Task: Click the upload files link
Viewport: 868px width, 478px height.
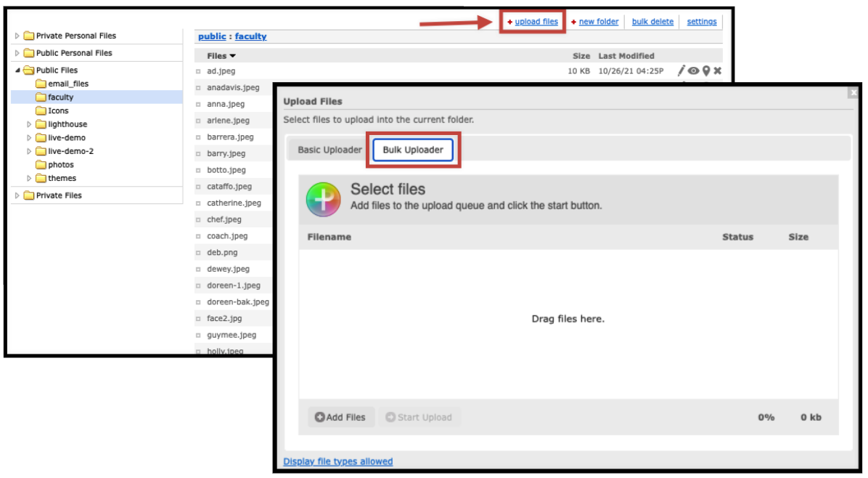Action: (536, 22)
